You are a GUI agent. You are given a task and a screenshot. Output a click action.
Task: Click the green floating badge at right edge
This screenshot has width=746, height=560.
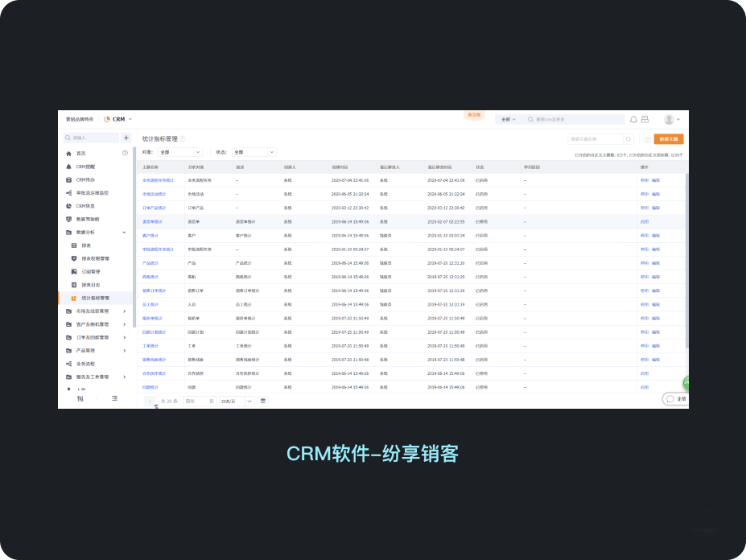[686, 382]
